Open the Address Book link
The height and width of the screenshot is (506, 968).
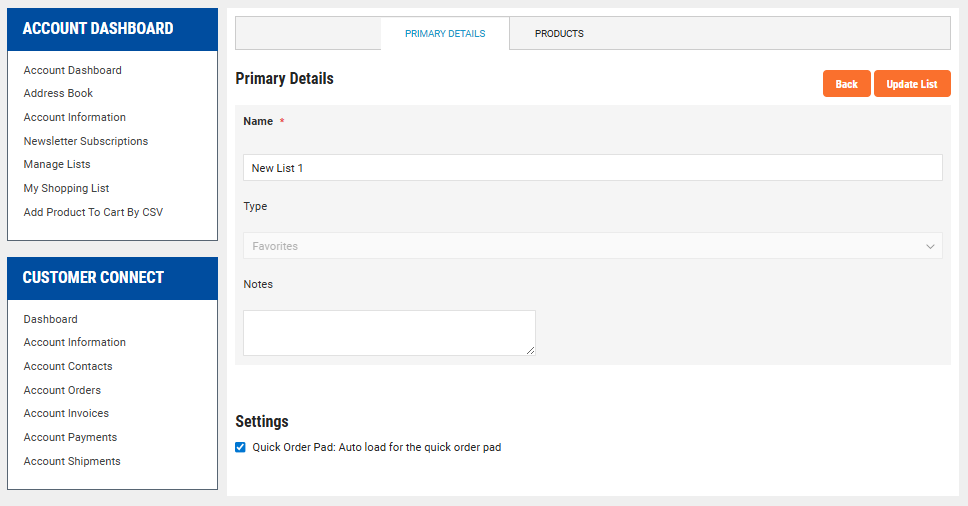(58, 93)
